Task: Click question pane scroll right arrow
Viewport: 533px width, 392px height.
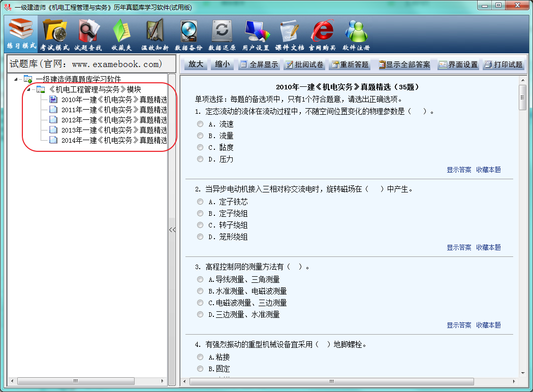Action: 514,381
